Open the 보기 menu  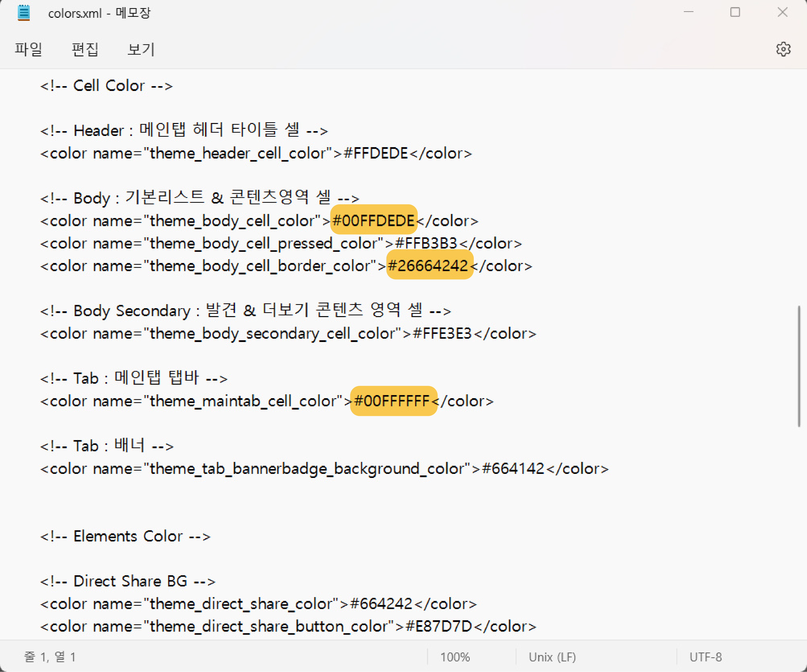click(141, 49)
